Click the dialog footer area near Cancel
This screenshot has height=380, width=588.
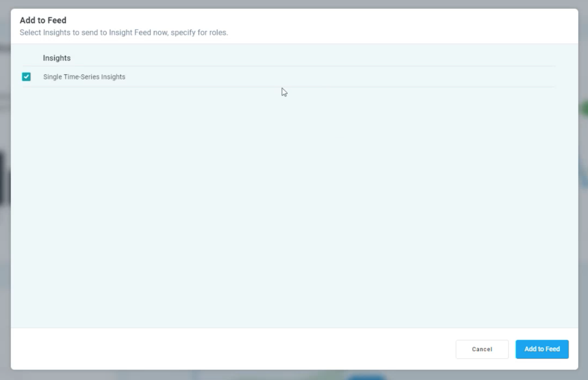434,349
